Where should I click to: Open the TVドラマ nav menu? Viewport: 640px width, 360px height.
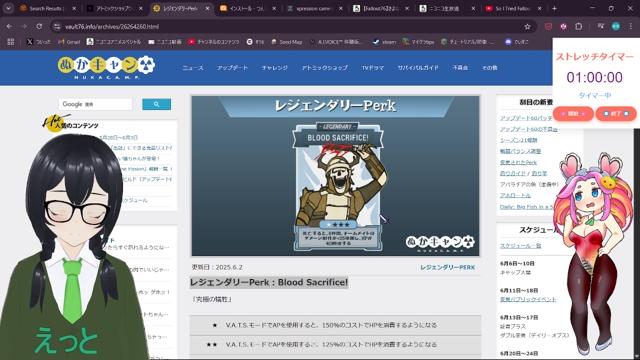(373, 68)
